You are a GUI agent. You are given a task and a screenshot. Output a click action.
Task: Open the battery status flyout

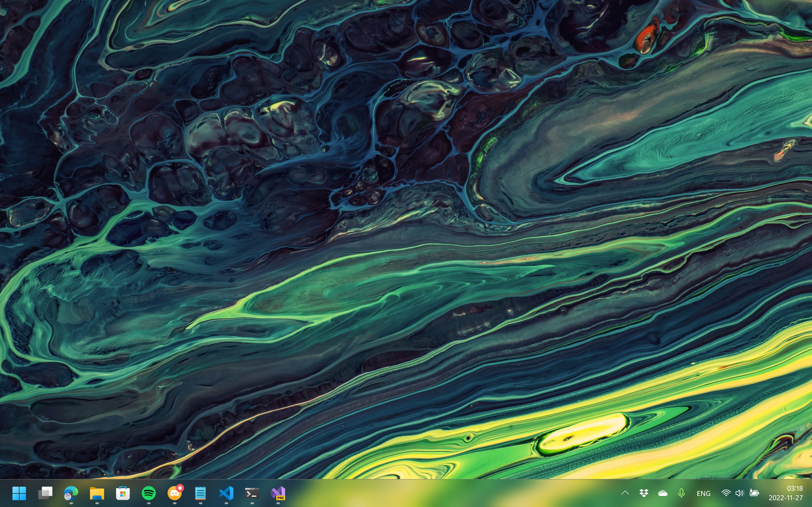pos(754,493)
